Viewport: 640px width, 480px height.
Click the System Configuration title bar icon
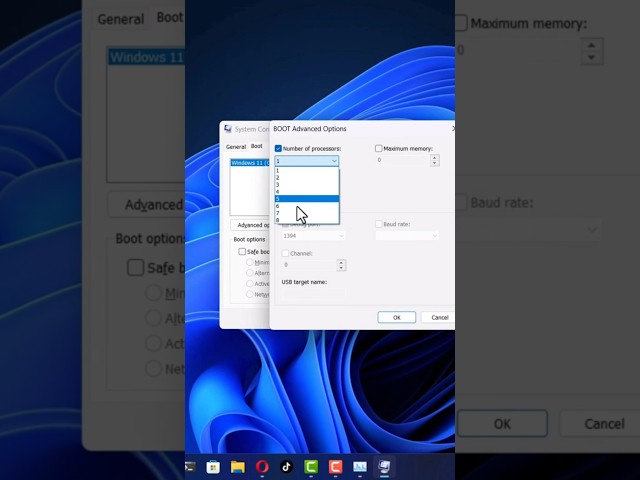click(x=228, y=129)
